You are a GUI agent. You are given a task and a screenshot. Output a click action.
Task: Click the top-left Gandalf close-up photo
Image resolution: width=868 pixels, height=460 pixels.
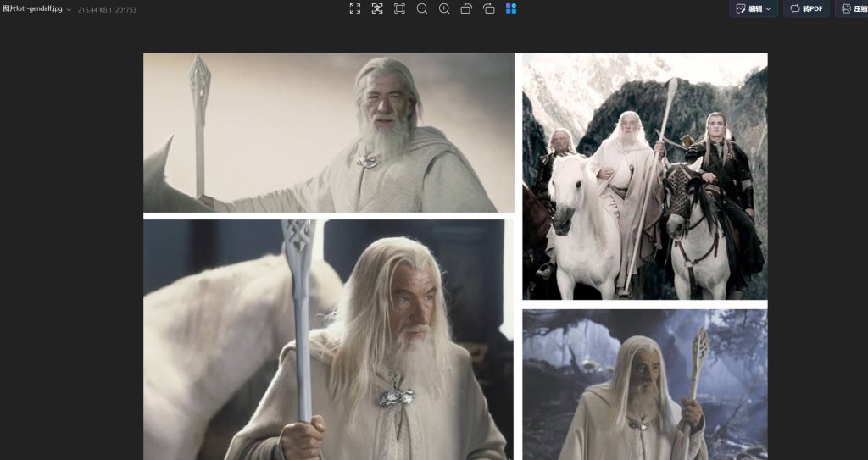(x=328, y=132)
